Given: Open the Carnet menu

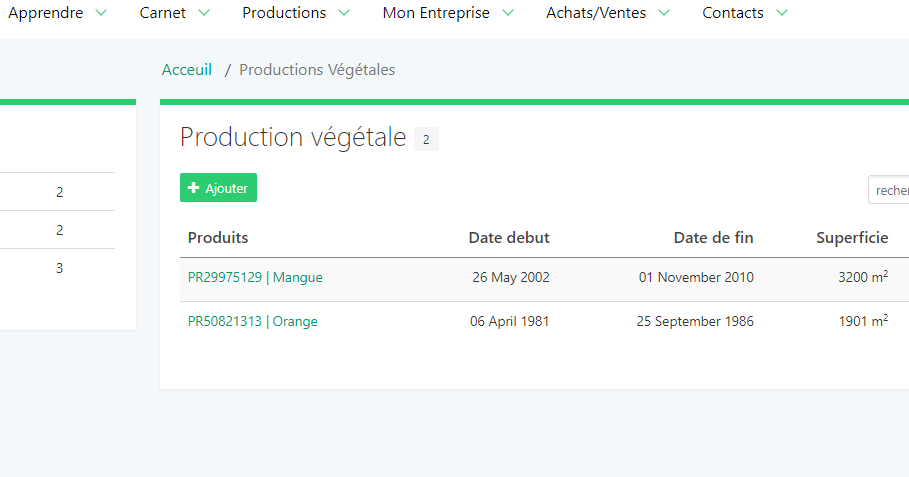Looking at the screenshot, I should click(162, 13).
